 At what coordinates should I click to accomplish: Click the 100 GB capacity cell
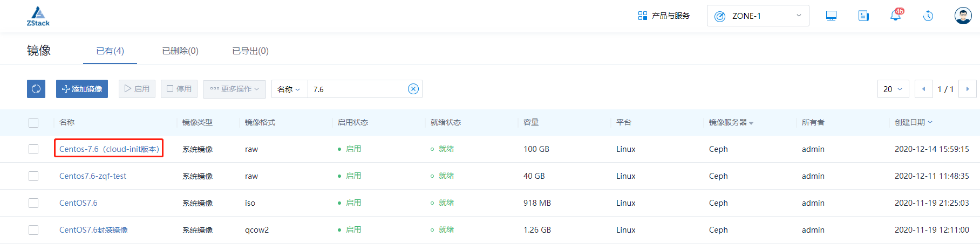pyautogui.click(x=536, y=149)
